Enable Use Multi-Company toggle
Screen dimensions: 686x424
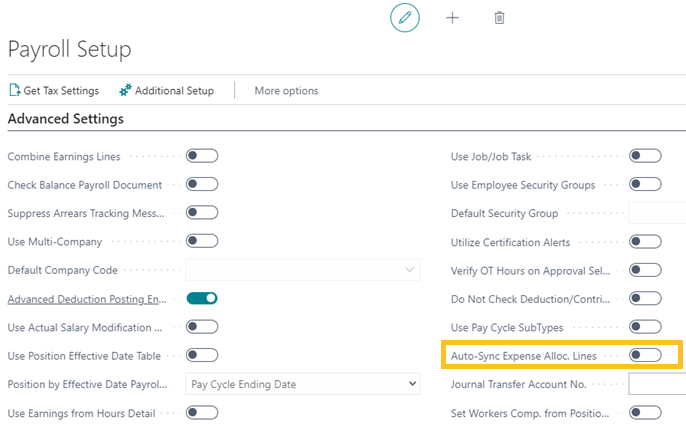click(202, 241)
